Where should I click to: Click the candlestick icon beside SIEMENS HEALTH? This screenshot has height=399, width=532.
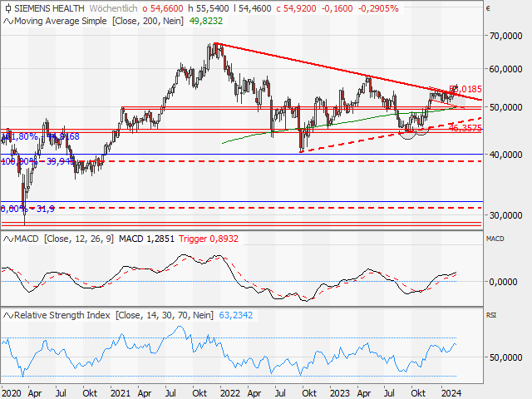point(8,8)
